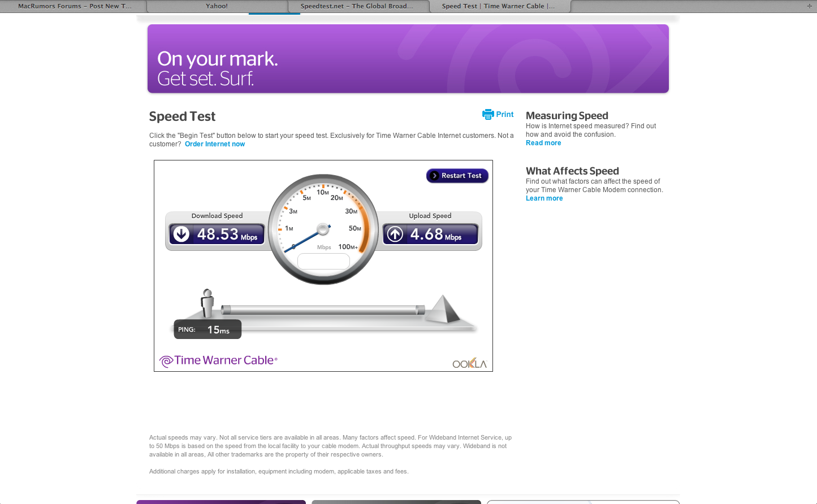Click the Time Warner Cable logo
Viewport: 817px width, 504px height.
(x=218, y=360)
